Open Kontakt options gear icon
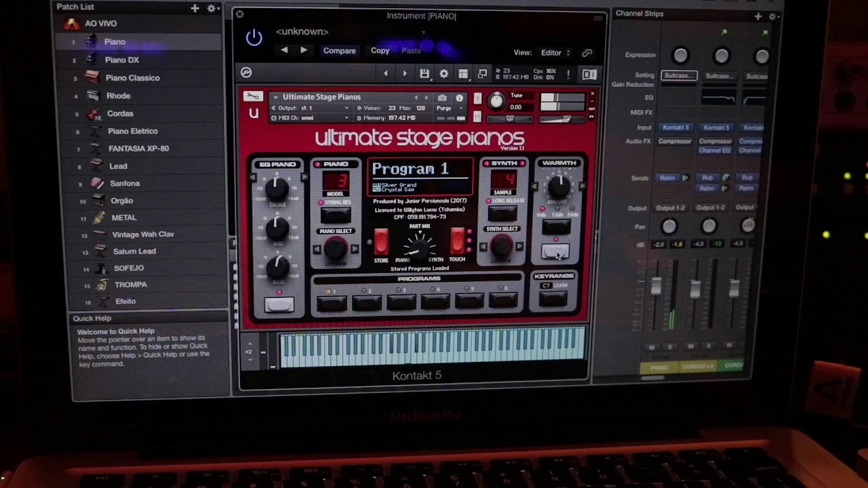Viewport: 868px width, 488px height. point(443,73)
